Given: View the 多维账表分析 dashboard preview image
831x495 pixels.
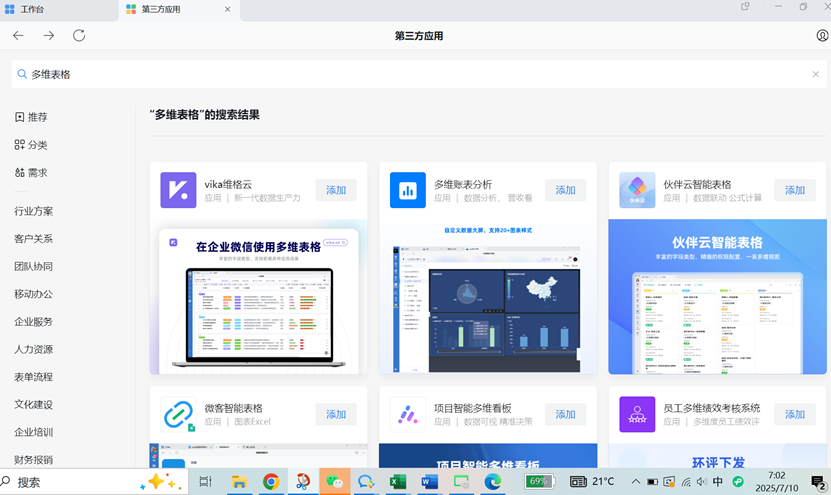Looking at the screenshot, I should point(488,297).
